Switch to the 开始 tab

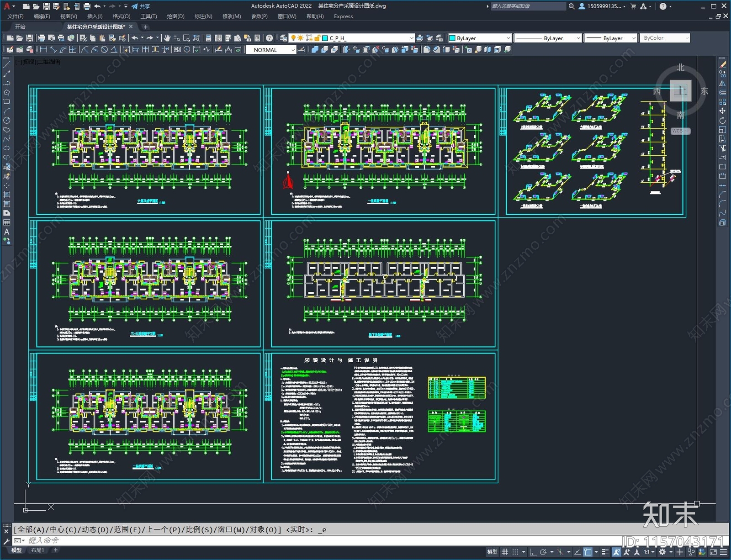[x=21, y=26]
